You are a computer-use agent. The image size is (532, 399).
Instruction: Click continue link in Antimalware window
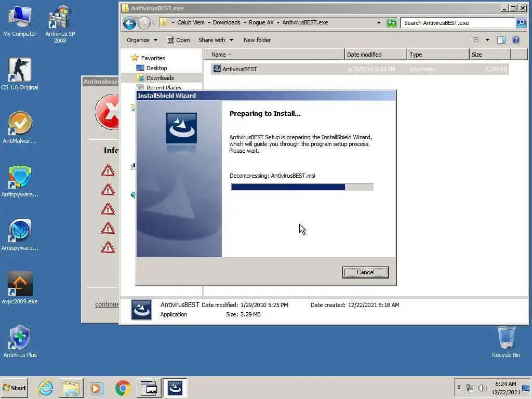107,304
